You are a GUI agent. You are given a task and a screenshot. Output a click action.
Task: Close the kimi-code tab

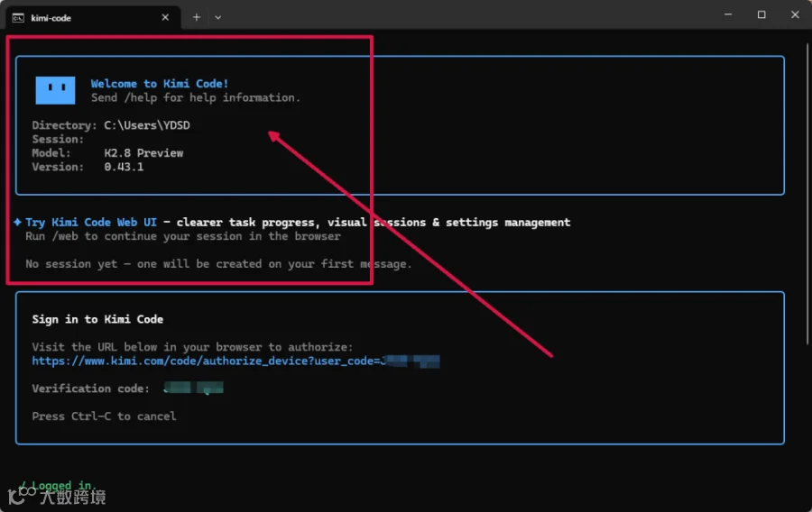(x=165, y=18)
